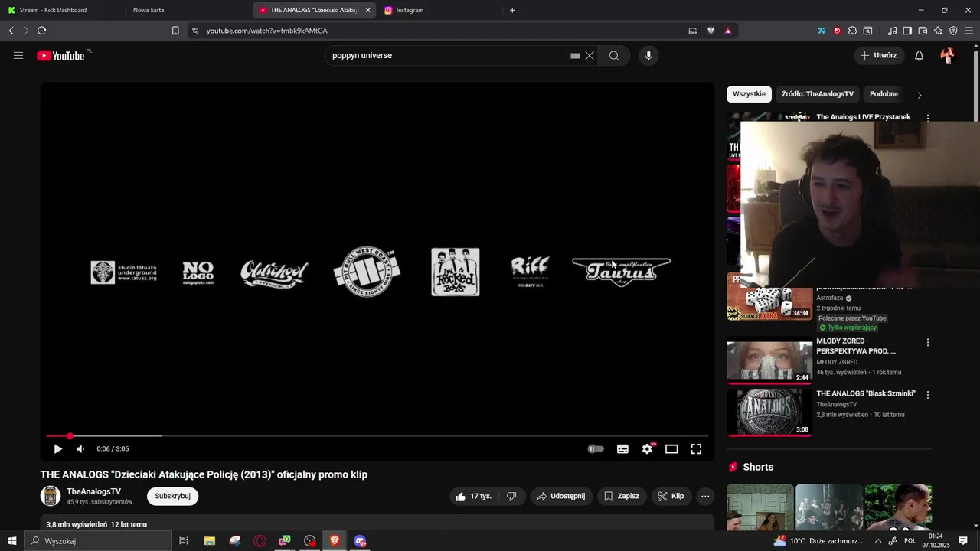Create a clip with Klip button
The image size is (980, 551).
pyautogui.click(x=671, y=496)
